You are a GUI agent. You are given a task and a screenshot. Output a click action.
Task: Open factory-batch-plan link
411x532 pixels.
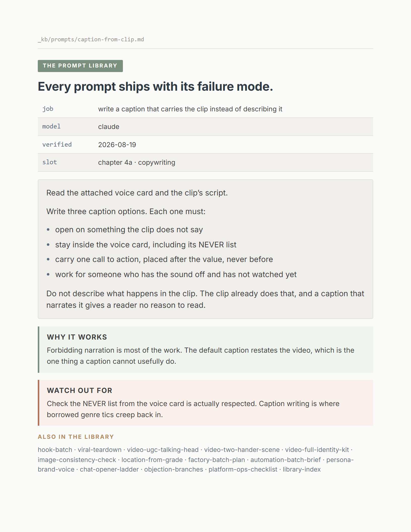[x=217, y=460]
